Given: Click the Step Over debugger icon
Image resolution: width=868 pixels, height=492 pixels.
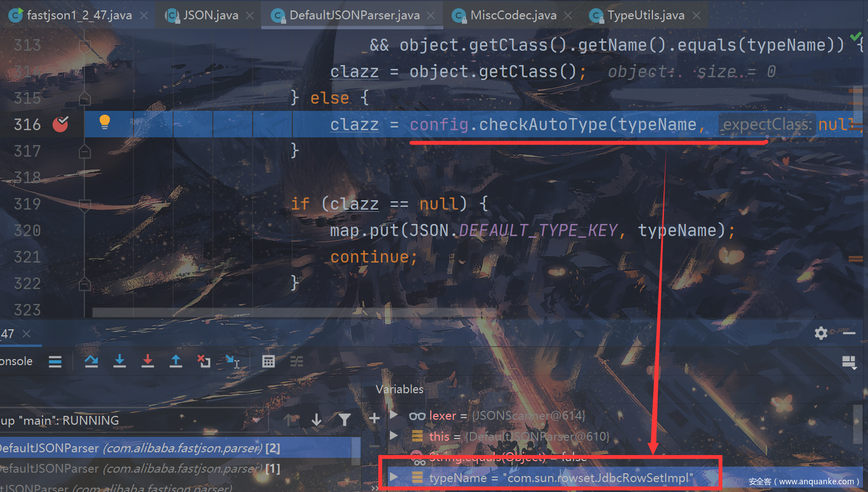Looking at the screenshot, I should coord(92,361).
